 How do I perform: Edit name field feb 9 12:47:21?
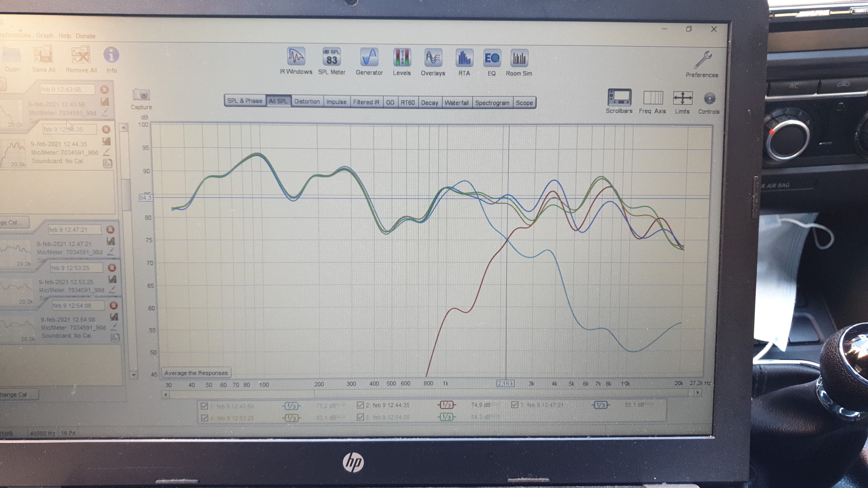pos(74,230)
